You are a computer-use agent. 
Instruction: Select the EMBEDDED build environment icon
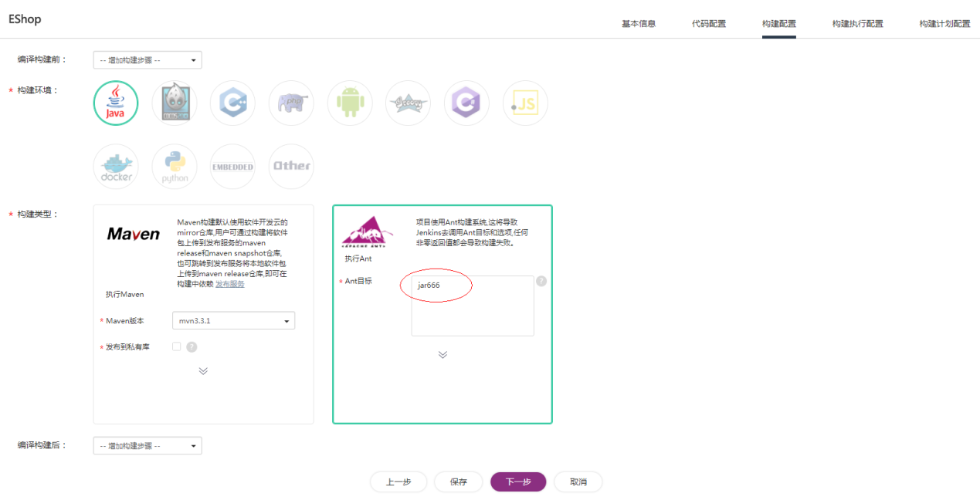[232, 167]
